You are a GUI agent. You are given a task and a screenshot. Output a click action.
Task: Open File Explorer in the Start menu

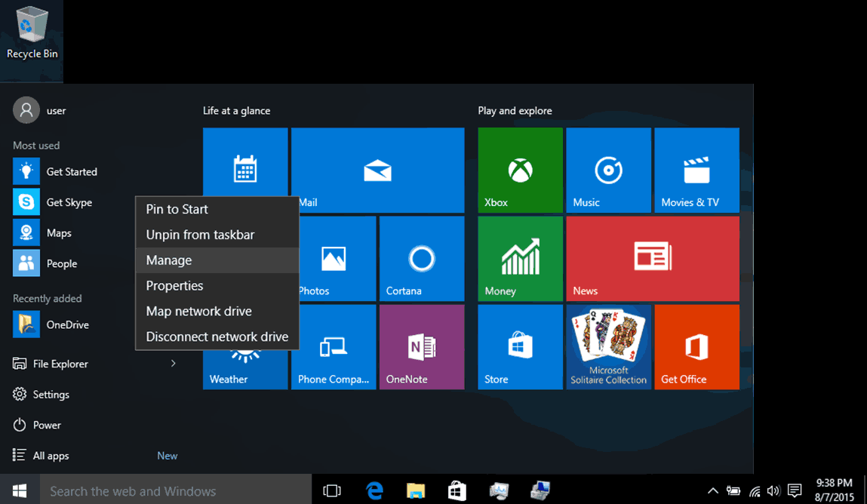point(50,364)
